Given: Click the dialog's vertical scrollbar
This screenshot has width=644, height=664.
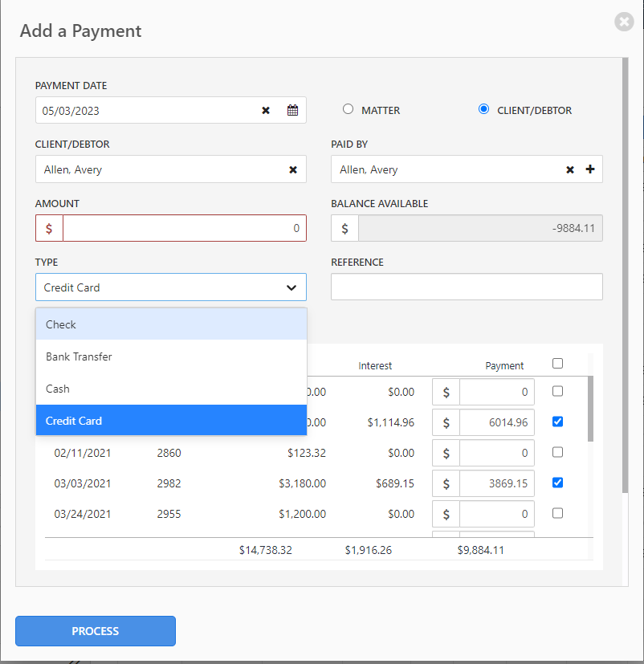Looking at the screenshot, I should [x=626, y=241].
